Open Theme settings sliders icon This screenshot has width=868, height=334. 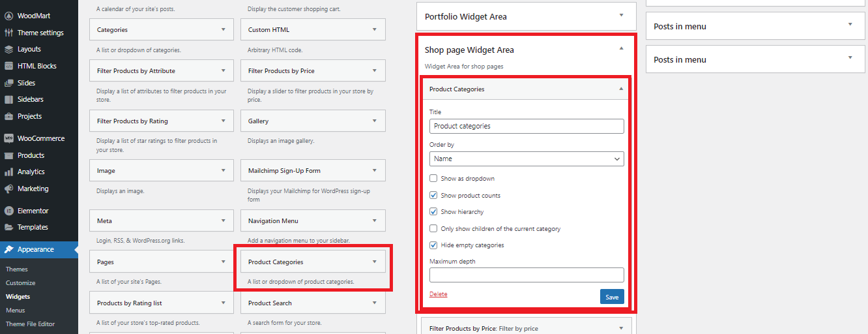[x=8, y=33]
